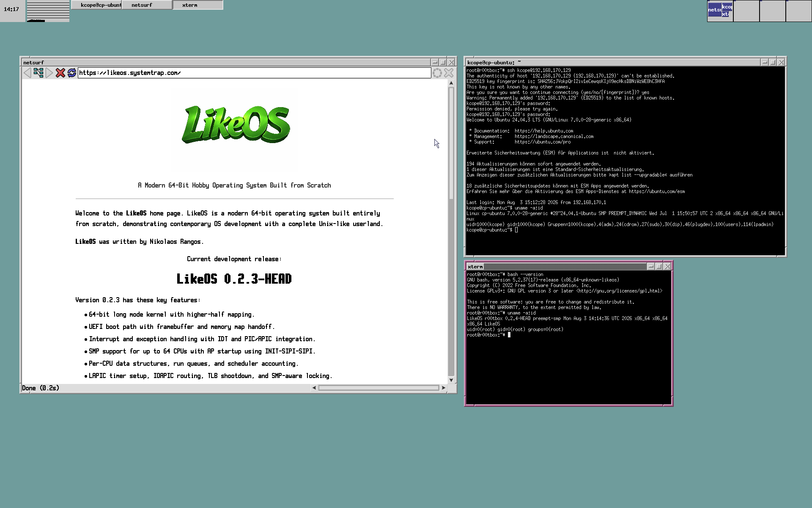Viewport: 812px width, 508px height.
Task: Click 'GNU bash, version 5.2.37' line
Action: [543, 280]
